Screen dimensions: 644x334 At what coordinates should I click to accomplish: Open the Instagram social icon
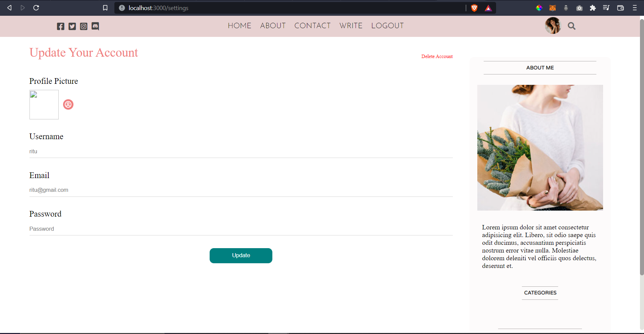tap(84, 26)
